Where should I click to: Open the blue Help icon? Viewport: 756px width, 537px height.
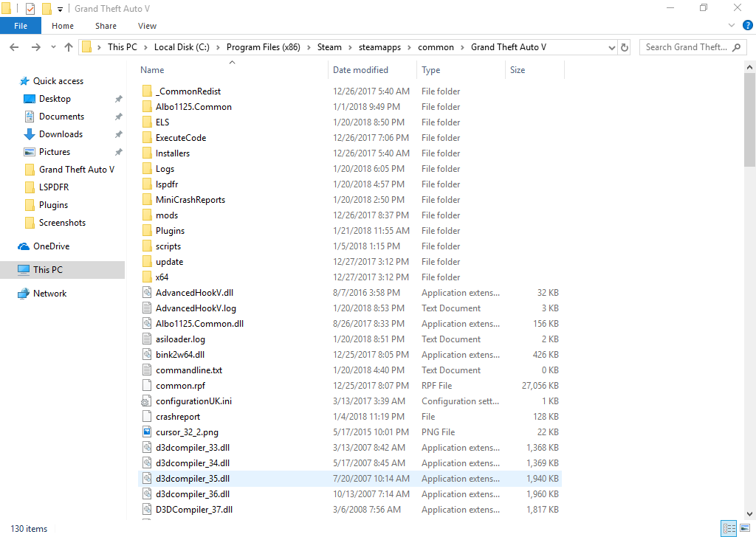click(x=747, y=26)
